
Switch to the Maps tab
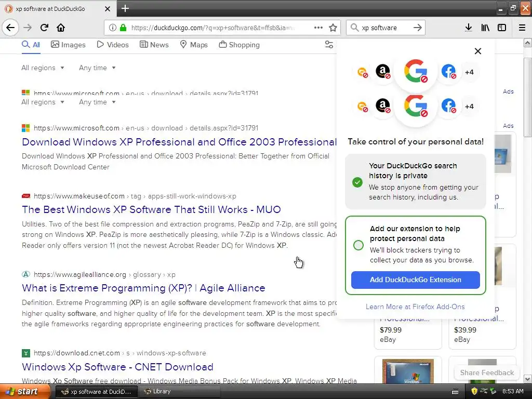tap(194, 45)
